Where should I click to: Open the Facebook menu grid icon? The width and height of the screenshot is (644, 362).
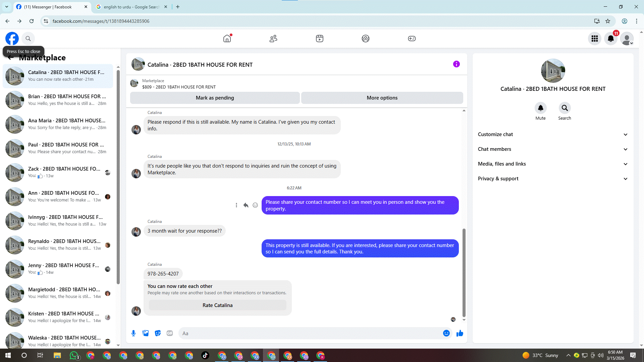click(595, 39)
